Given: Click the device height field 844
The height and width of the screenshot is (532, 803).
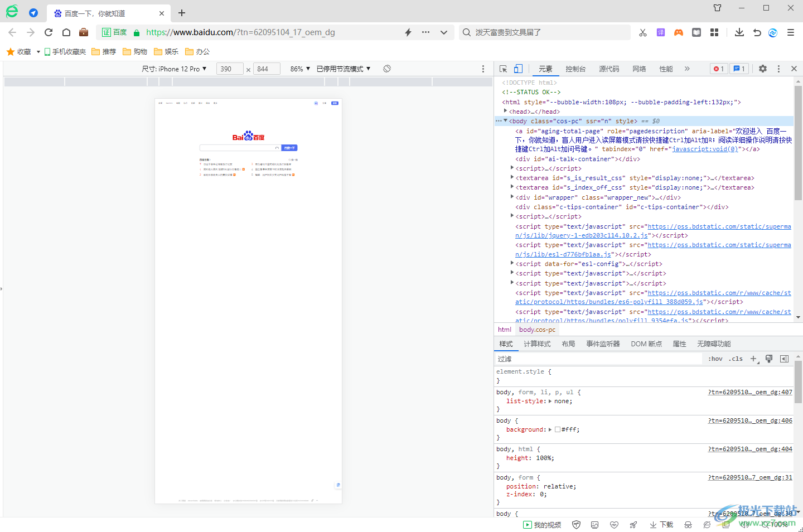Looking at the screenshot, I should pyautogui.click(x=267, y=69).
